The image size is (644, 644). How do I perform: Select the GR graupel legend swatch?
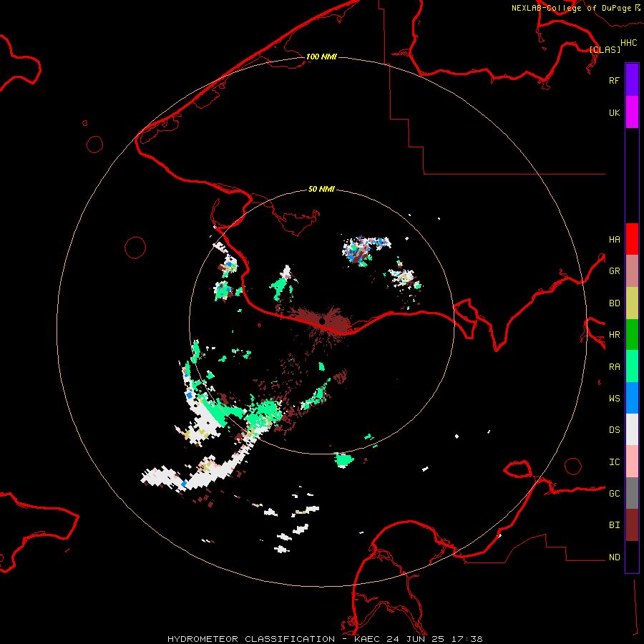coord(632,270)
